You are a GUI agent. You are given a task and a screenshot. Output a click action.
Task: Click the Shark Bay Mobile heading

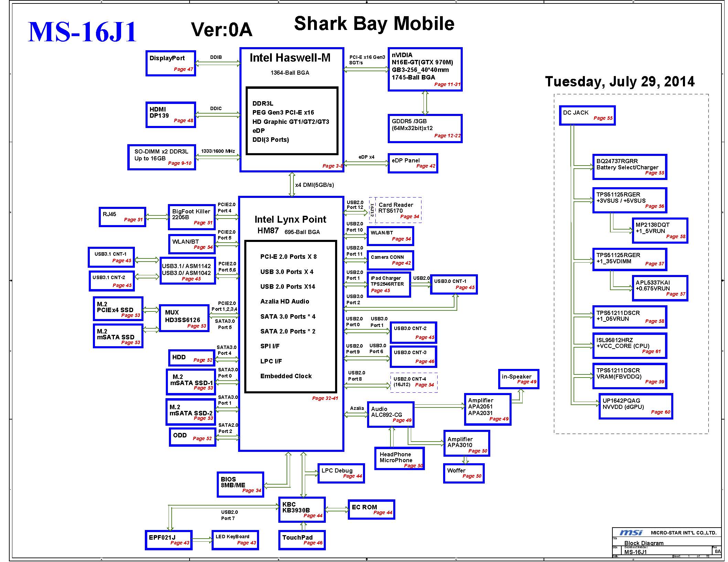[374, 23]
